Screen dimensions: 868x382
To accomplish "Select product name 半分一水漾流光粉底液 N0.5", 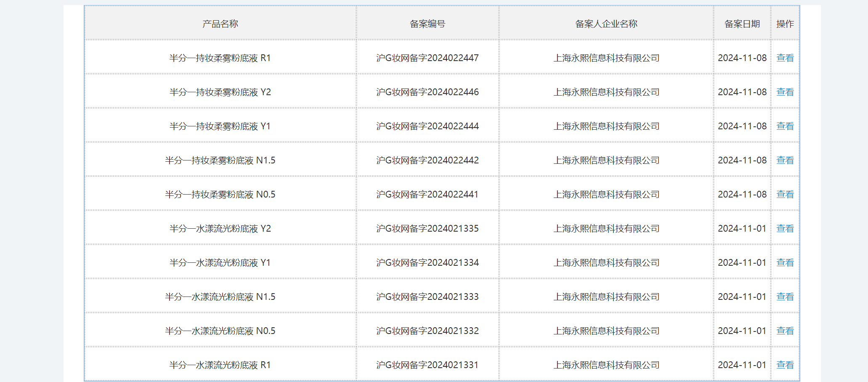I will click(x=220, y=331).
